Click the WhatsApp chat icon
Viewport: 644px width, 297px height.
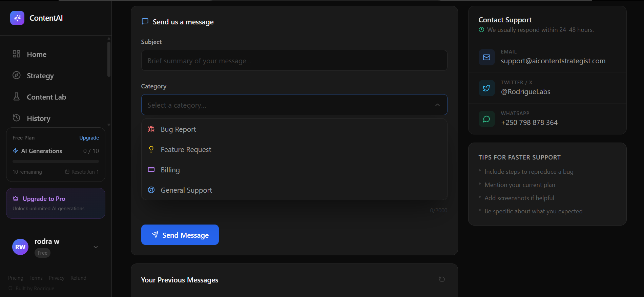[x=486, y=119]
